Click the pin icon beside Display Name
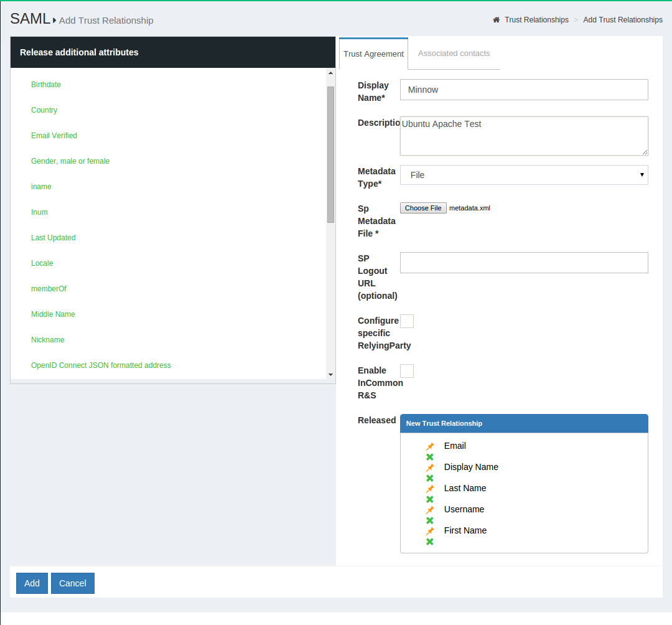Image resolution: width=672 pixels, height=625 pixels. click(x=430, y=468)
